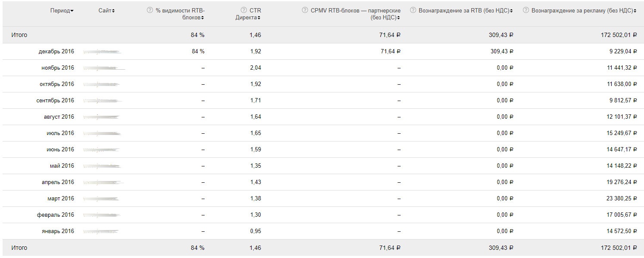Select the март 2016 period cell
644x258 pixels.
(x=60, y=199)
